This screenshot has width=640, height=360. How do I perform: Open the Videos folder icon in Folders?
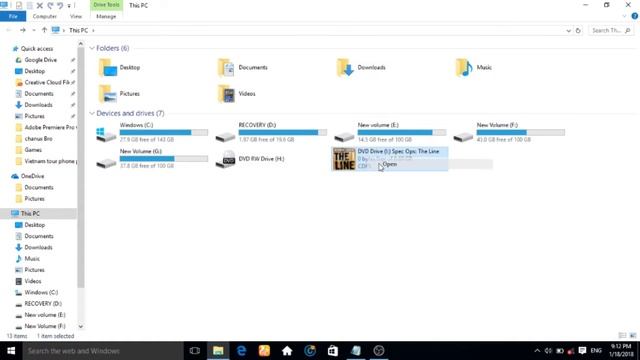point(226,94)
